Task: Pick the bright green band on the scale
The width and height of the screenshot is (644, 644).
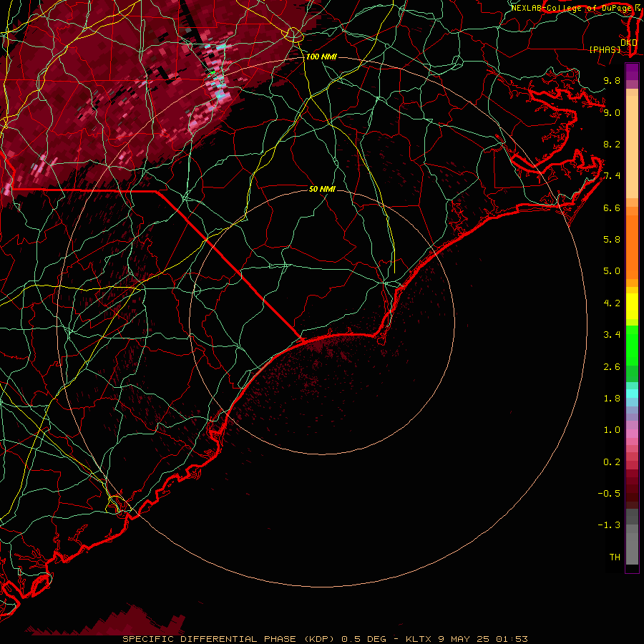Action: click(632, 346)
